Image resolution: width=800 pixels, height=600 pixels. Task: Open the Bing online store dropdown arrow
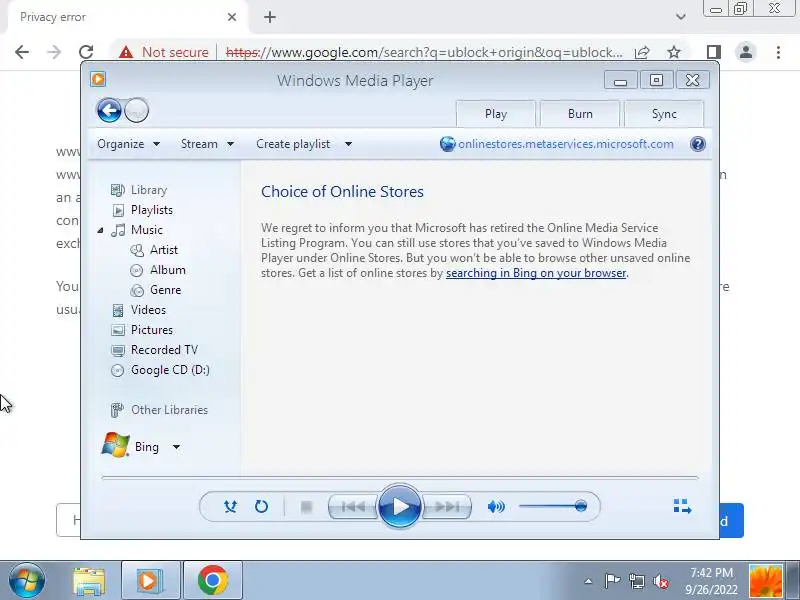pos(177,447)
